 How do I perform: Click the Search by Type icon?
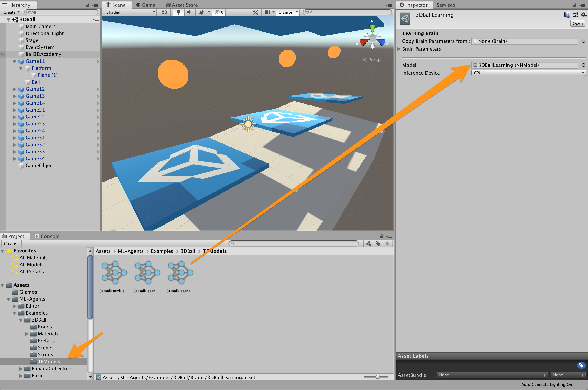368,243
